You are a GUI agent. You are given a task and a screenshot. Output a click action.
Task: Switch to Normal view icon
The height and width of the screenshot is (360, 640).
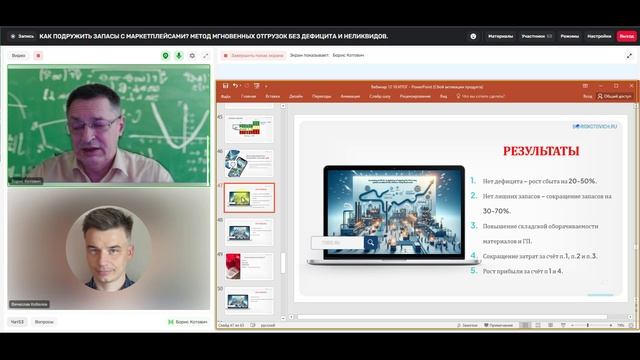click(525, 325)
